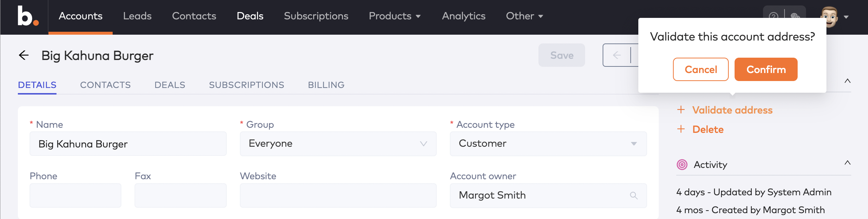Viewport: 868px width, 219px height.
Task: Click the Name input field
Action: pyautogui.click(x=128, y=144)
